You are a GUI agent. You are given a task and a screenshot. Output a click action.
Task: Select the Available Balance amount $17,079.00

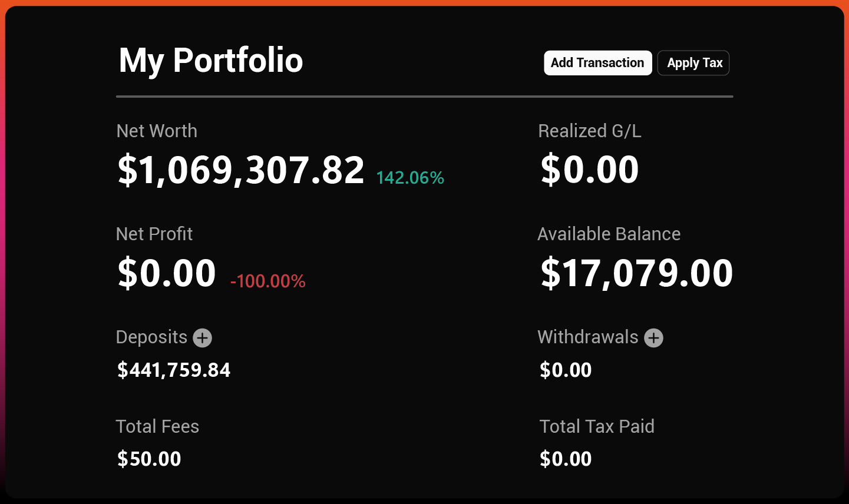636,273
